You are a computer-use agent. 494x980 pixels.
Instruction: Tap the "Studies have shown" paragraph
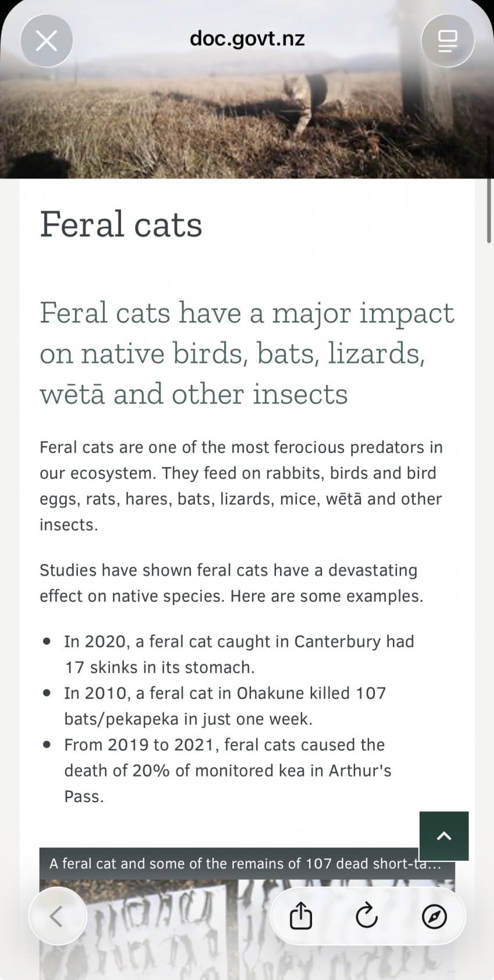coord(231,583)
